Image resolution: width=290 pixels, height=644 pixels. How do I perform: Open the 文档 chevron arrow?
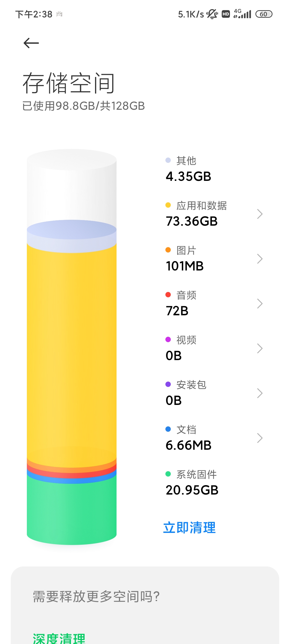coord(259,438)
